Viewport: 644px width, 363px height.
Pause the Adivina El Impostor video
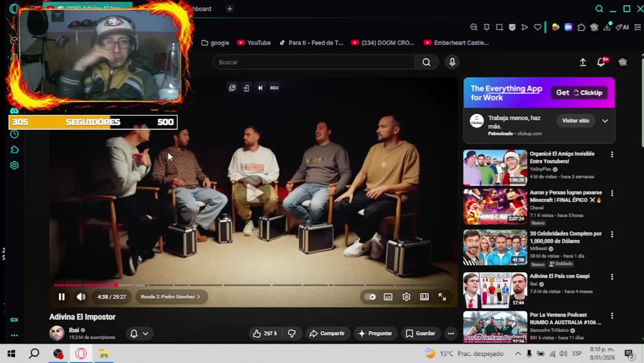(61, 297)
